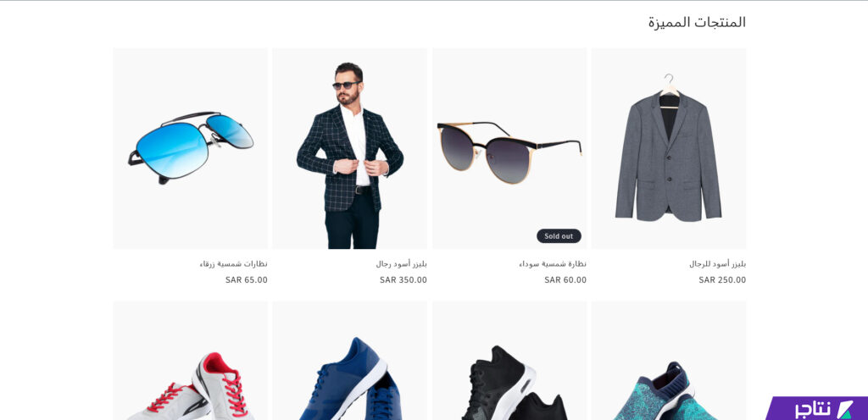Screen dimensions: 868x420
Task: Click the المنتجات المميزة section heading
Action: click(697, 23)
